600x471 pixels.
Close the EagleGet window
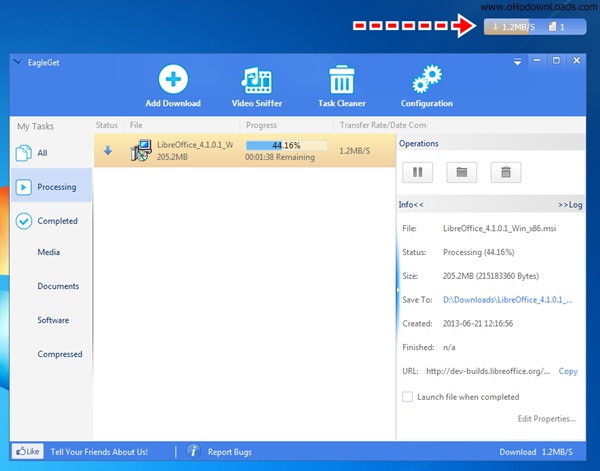pos(577,60)
